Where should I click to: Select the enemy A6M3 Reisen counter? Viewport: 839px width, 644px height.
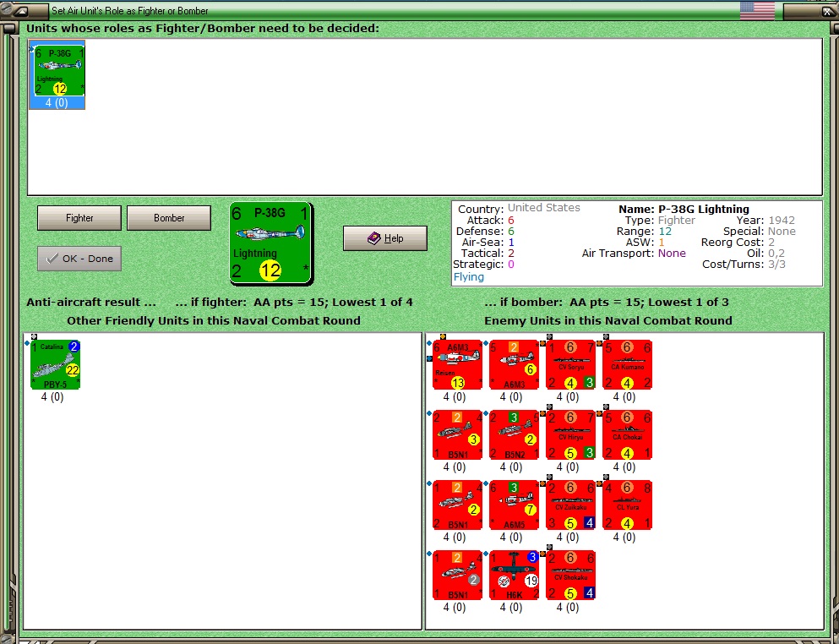[457, 364]
